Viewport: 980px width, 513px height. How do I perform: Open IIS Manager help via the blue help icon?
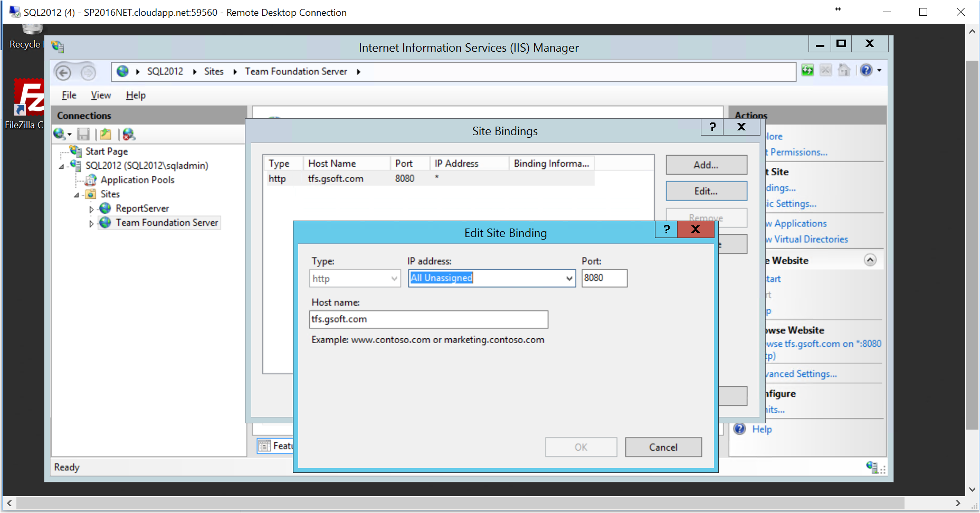867,70
